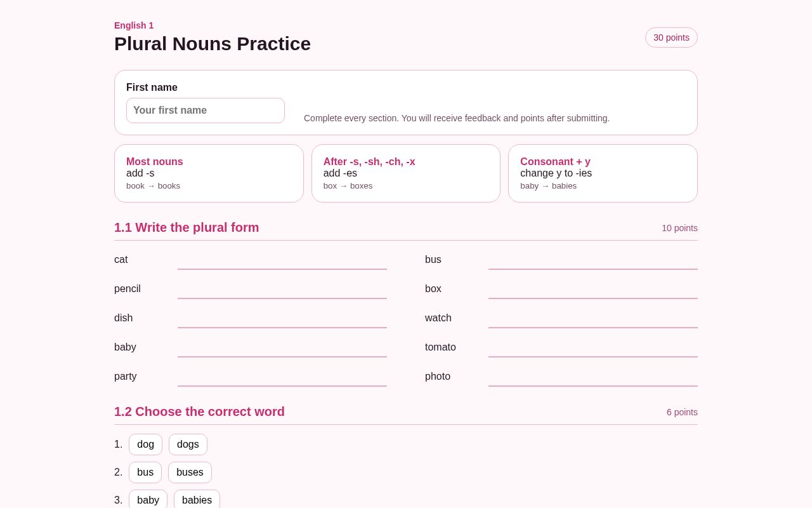
Task: Select the "babies" choice in question 3
Action: point(197,500)
